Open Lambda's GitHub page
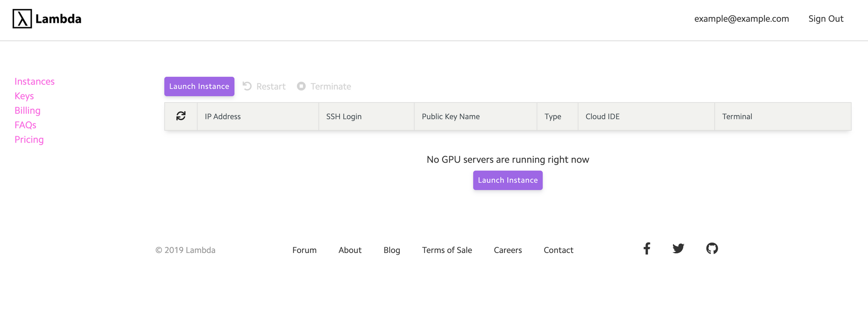 coord(712,249)
